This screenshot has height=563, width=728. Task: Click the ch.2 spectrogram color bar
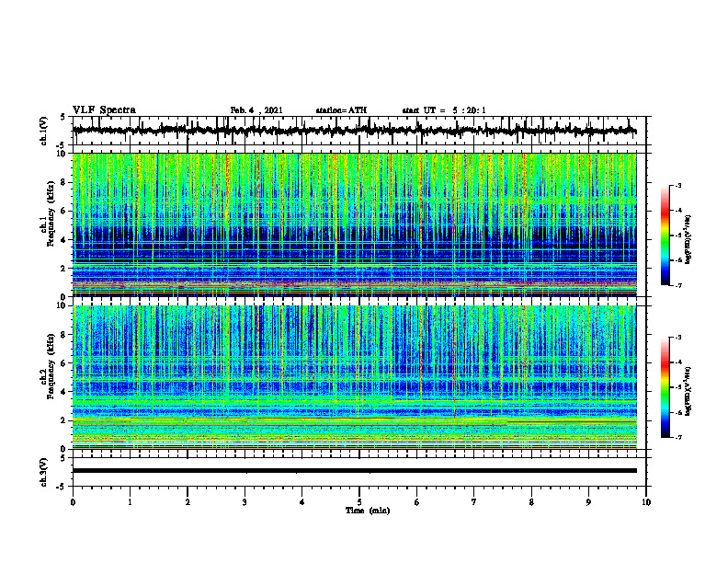coord(665,387)
